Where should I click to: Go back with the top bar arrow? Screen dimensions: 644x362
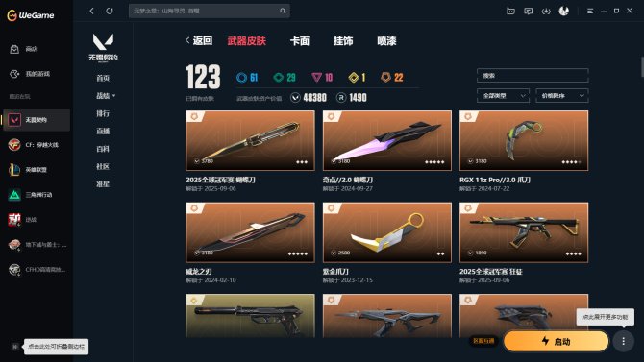pyautogui.click(x=91, y=12)
